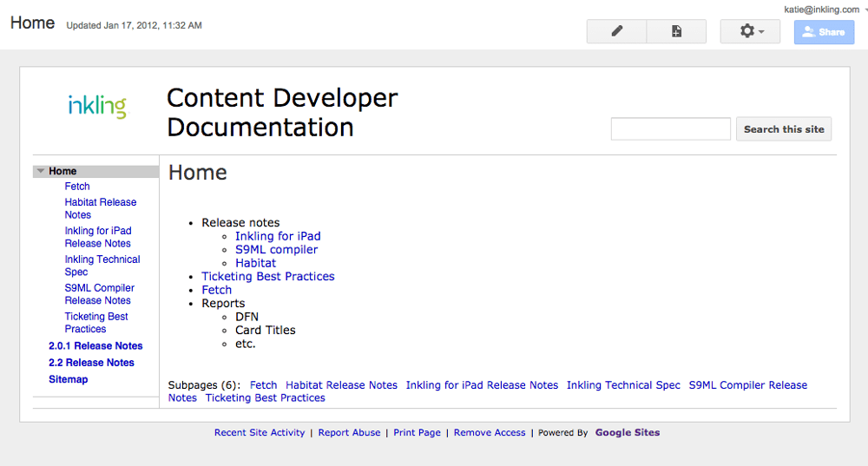
Task: Follow Ticketing Best Practices link in page body
Action: click(268, 277)
